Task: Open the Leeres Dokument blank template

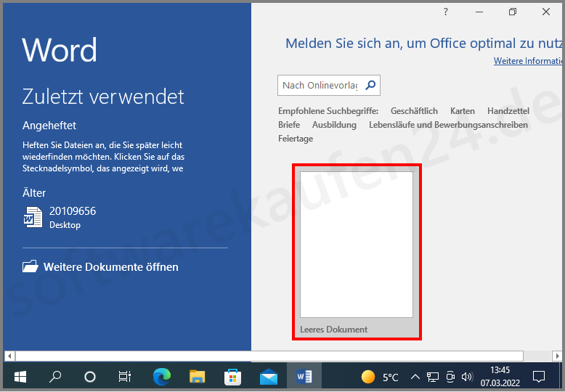Action: (x=357, y=251)
